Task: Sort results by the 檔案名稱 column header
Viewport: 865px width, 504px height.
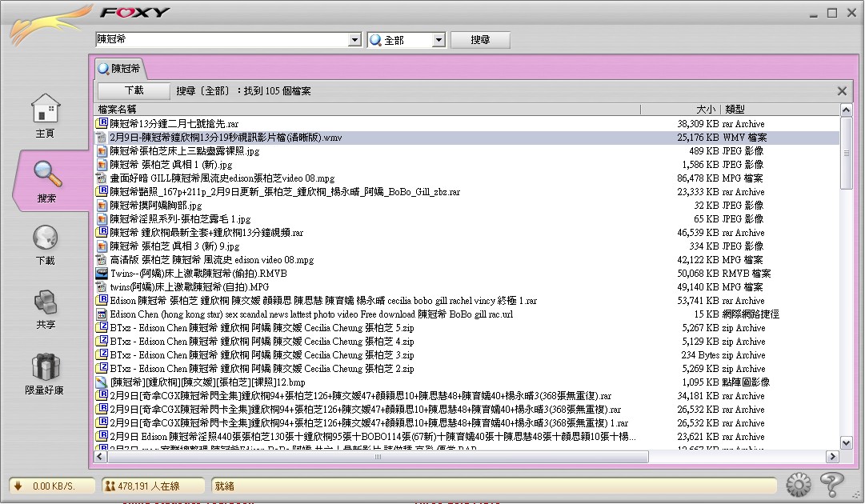Action: pos(367,109)
